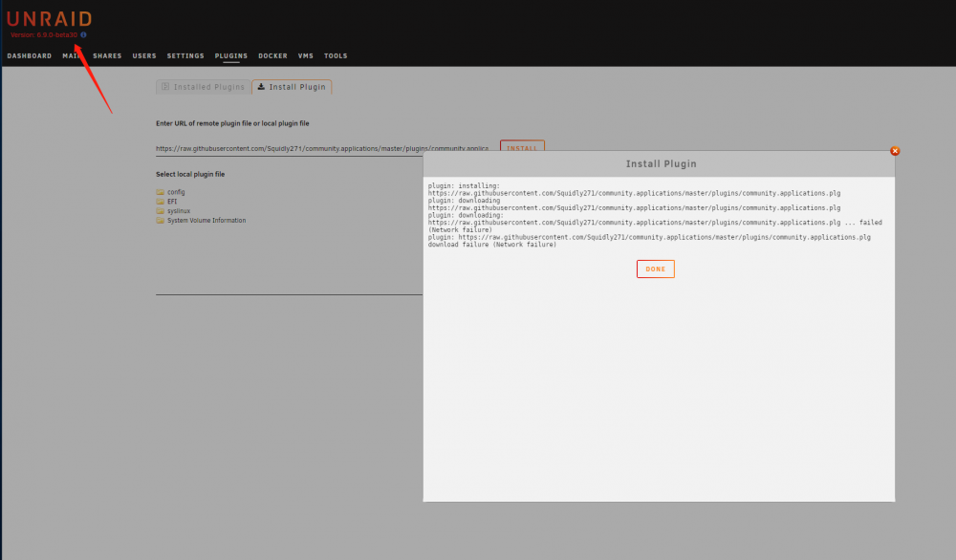The height and width of the screenshot is (560, 956).
Task: Click the config folder icon
Action: click(x=160, y=192)
